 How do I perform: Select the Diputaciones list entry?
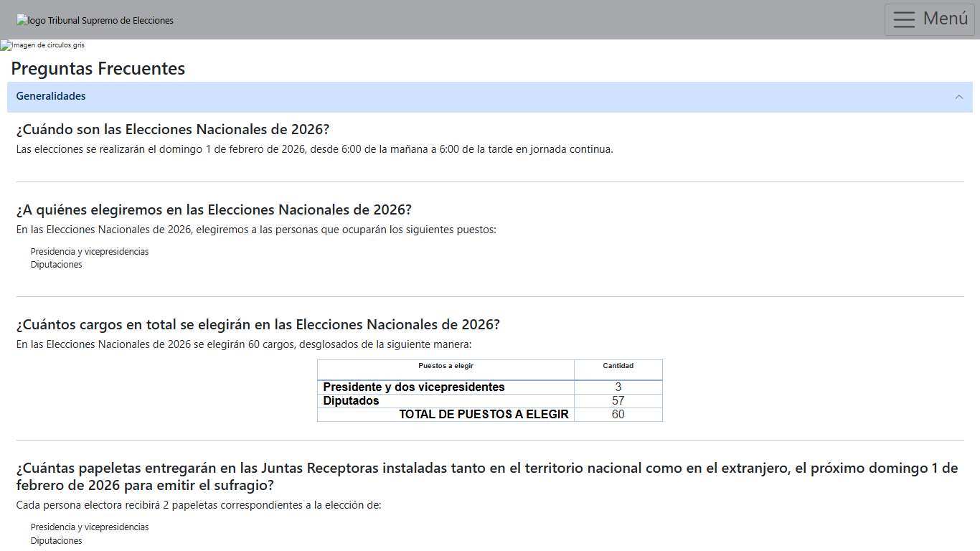[x=56, y=264]
